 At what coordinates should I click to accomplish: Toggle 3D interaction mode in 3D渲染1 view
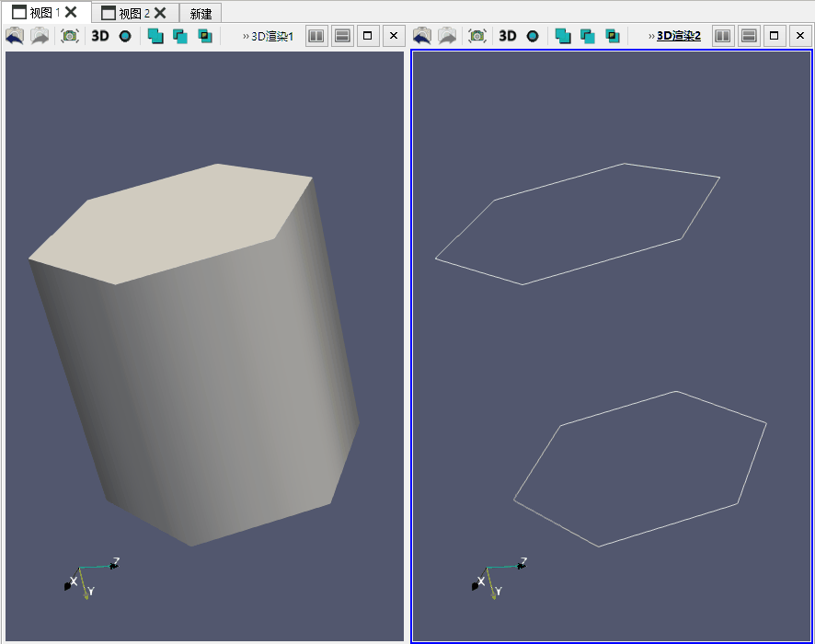pos(99,36)
